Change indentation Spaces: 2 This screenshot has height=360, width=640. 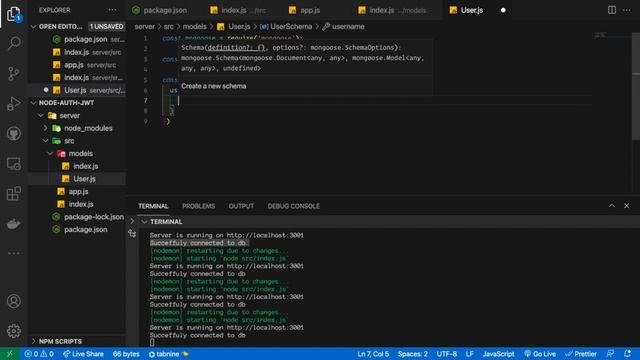click(x=413, y=354)
